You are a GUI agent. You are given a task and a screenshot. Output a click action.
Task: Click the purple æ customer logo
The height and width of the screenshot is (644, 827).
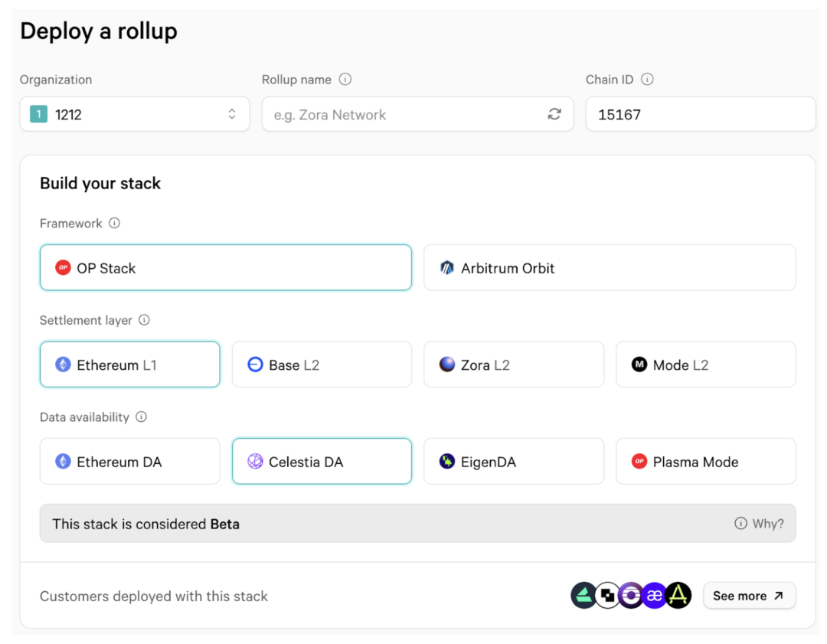[654, 596]
